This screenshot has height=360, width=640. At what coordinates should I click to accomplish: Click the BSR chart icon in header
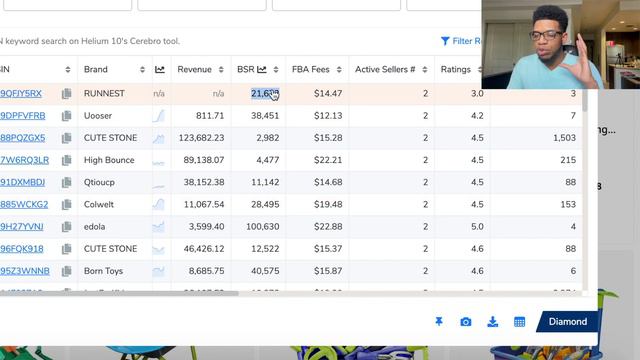pyautogui.click(x=262, y=70)
